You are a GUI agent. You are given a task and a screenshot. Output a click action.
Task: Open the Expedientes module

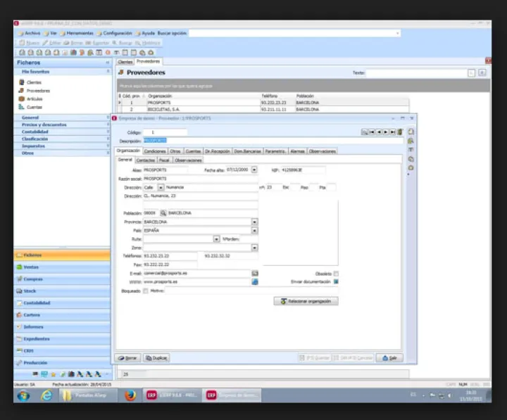tap(62, 339)
